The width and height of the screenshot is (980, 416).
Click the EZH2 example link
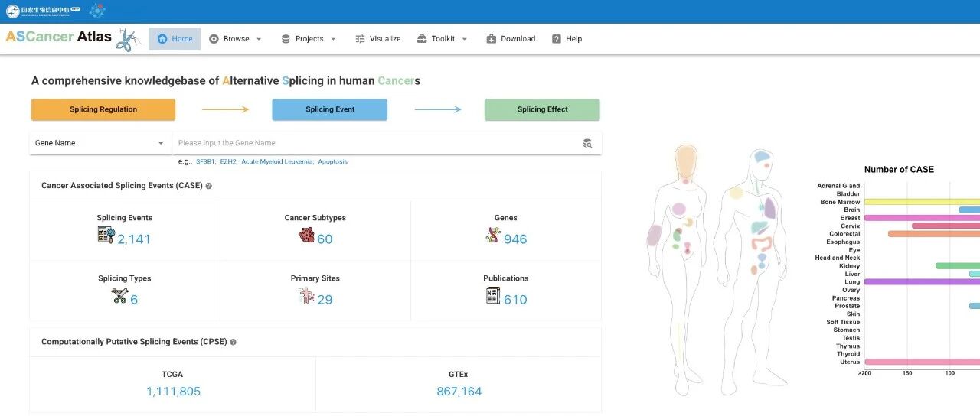228,162
